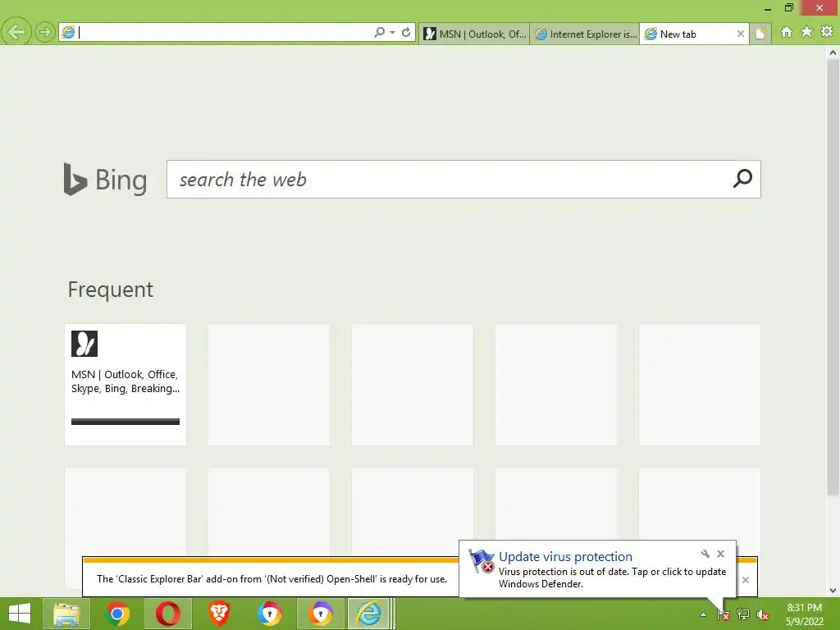Select the New tab tab
840x630 pixels.
688,34
